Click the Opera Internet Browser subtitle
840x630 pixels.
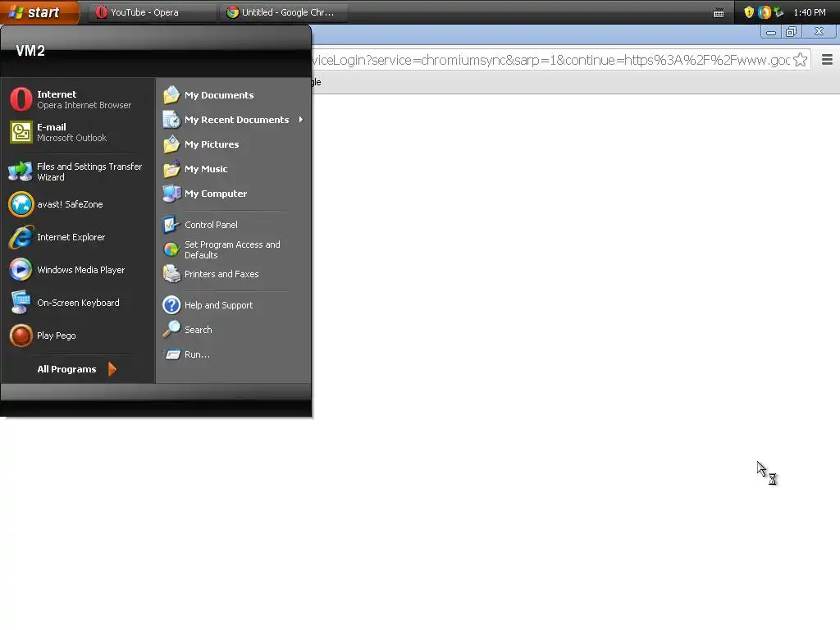tap(84, 106)
